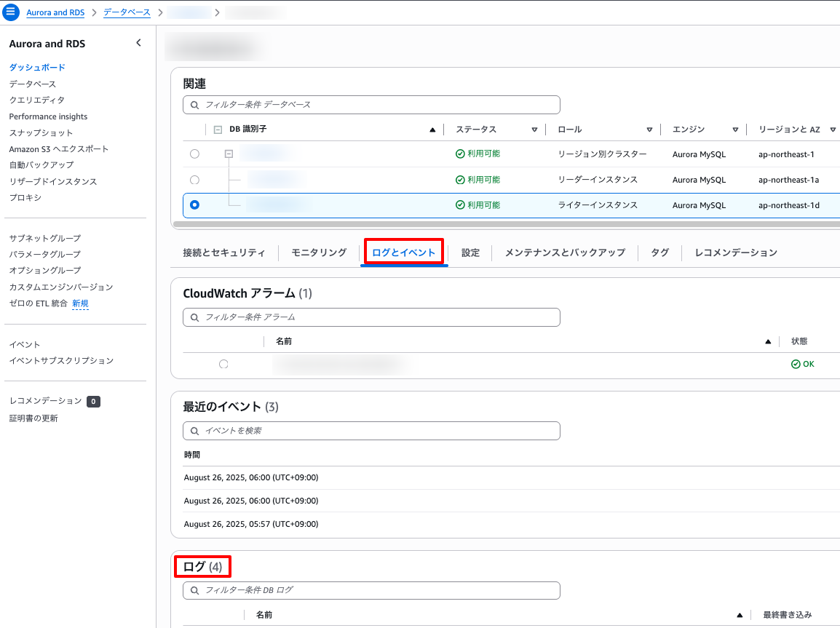The height and width of the screenshot is (628, 840).
Task: Select the ログとイベント tab
Action: (x=404, y=253)
